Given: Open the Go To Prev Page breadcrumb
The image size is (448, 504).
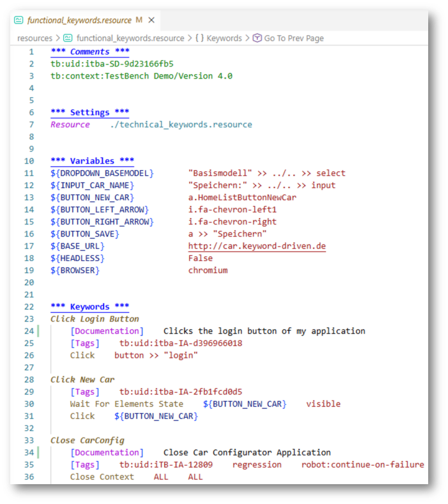Looking at the screenshot, I should click(x=293, y=38).
